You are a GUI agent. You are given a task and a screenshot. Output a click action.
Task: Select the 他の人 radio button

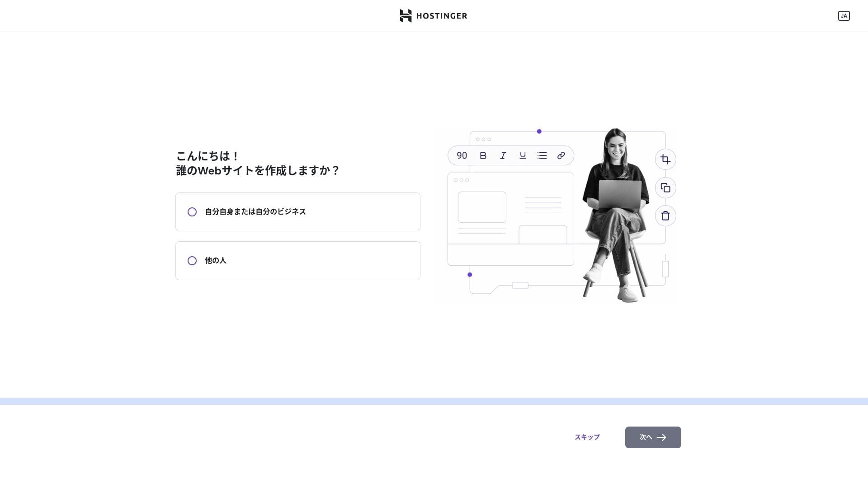click(192, 261)
